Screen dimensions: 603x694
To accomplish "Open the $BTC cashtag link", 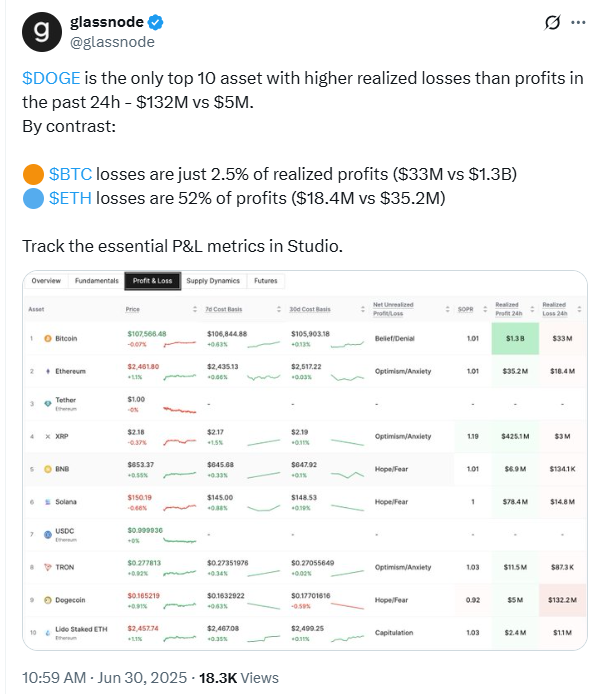I will point(72,174).
